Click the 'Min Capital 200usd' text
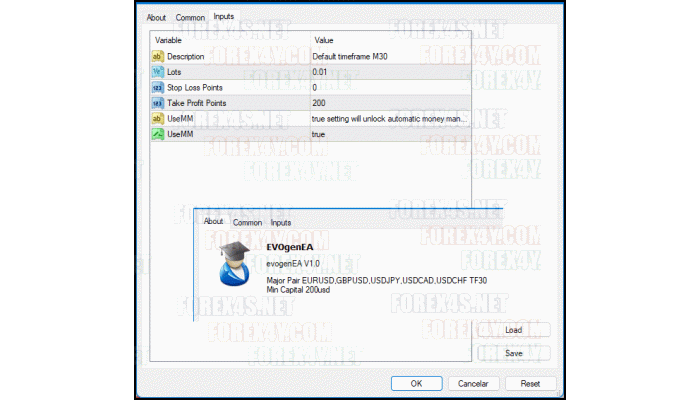The width and height of the screenshot is (700, 400). point(298,290)
